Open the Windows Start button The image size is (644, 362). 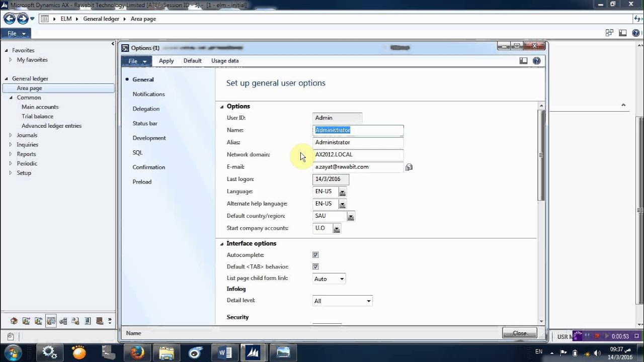(12, 352)
